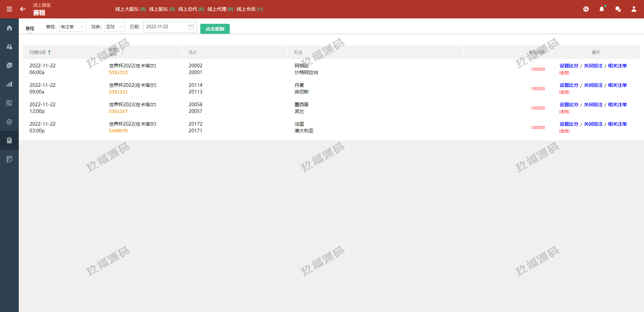Click 相关注单 for 法国 match

617,124
